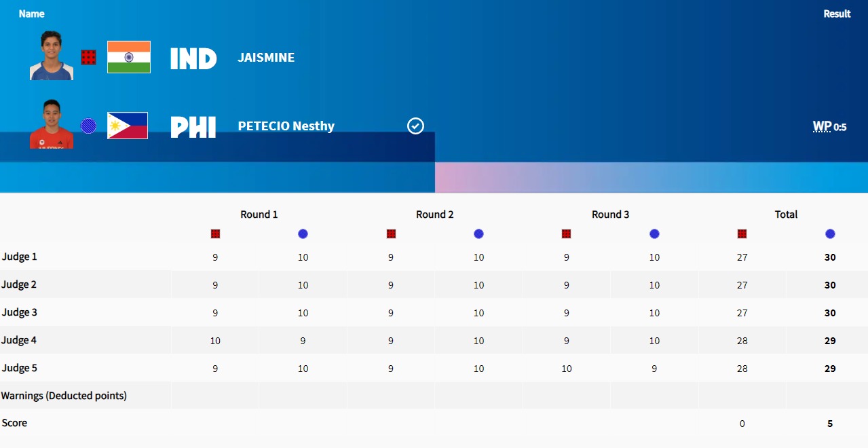The image size is (868, 448).
Task: Click the India flag icon
Action: pos(129,58)
